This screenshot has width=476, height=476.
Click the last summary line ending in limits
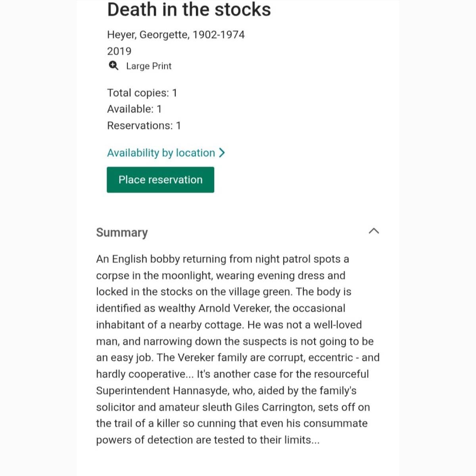pos(207,440)
